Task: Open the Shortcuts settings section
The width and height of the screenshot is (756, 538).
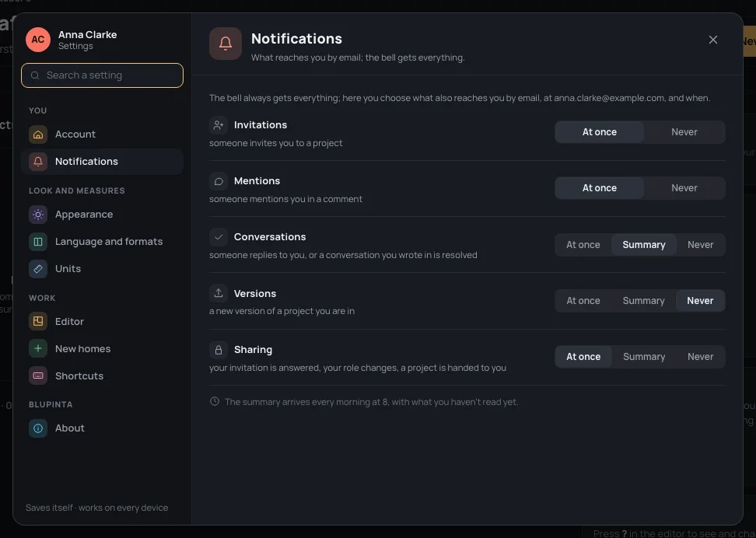Action: click(102, 376)
